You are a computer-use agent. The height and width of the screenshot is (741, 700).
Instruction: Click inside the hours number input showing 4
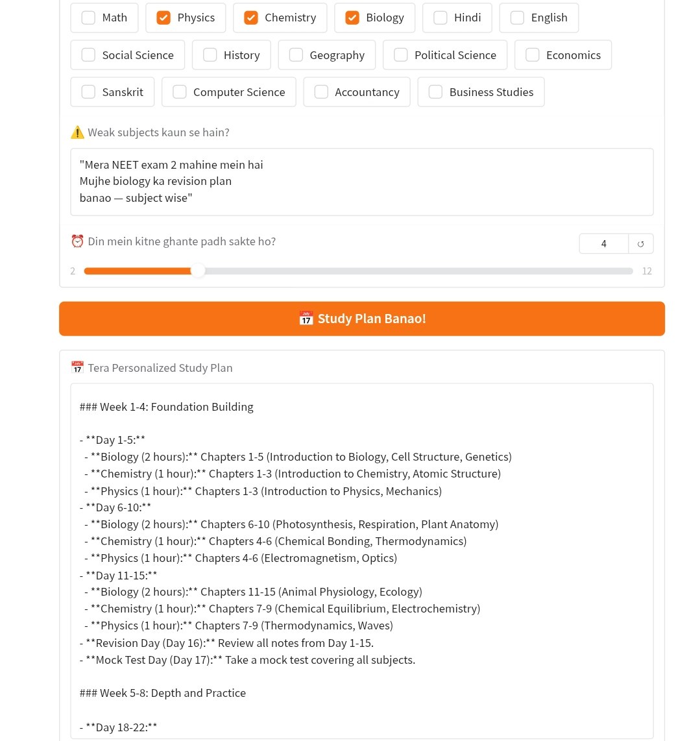click(603, 243)
